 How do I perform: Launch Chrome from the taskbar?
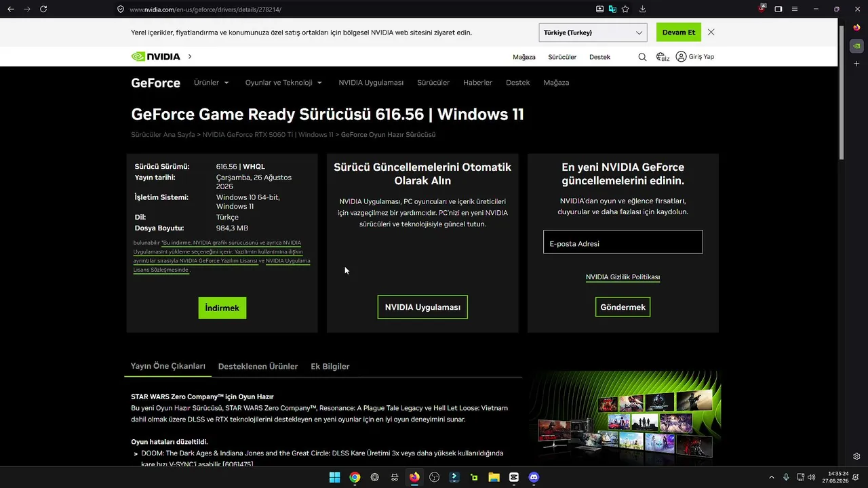[355, 477]
